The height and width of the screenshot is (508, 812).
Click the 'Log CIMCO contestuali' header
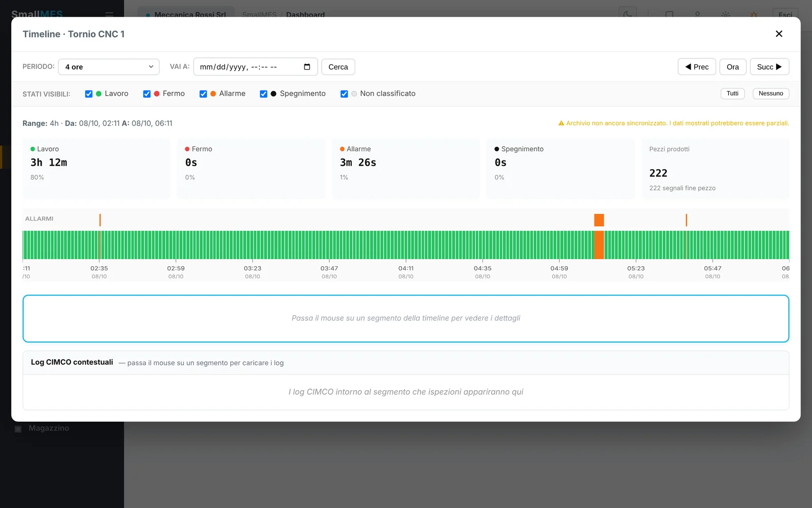coord(72,362)
